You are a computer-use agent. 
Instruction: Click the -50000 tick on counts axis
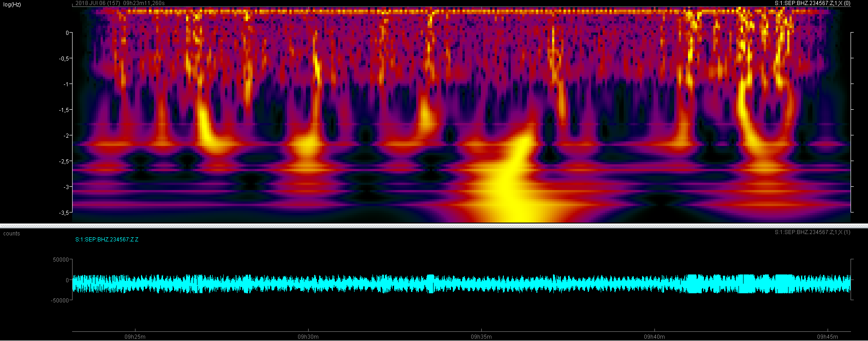(x=60, y=301)
